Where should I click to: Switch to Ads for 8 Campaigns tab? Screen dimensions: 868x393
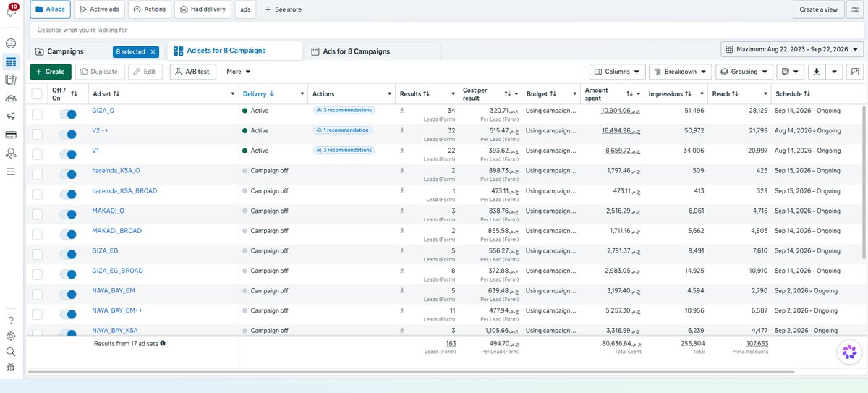tap(373, 51)
